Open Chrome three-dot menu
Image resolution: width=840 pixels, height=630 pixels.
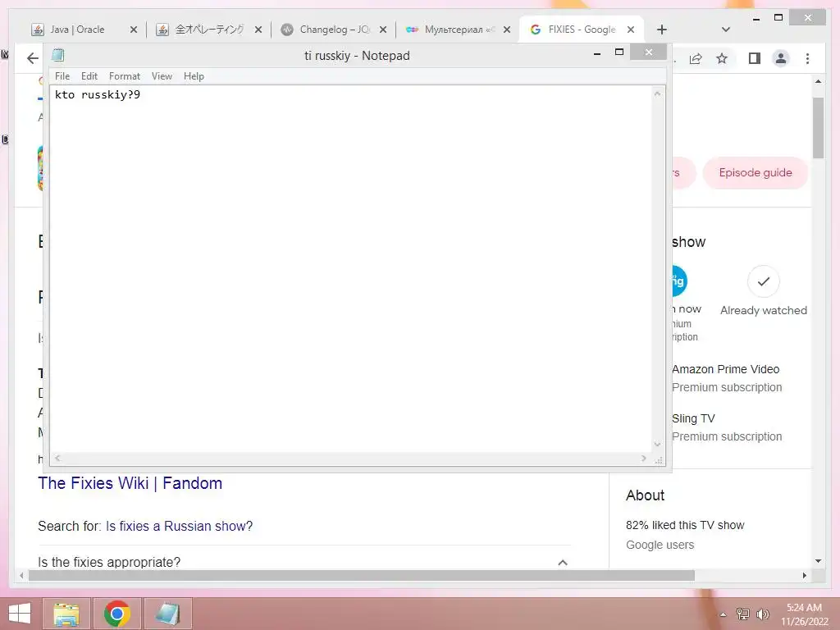tap(807, 58)
